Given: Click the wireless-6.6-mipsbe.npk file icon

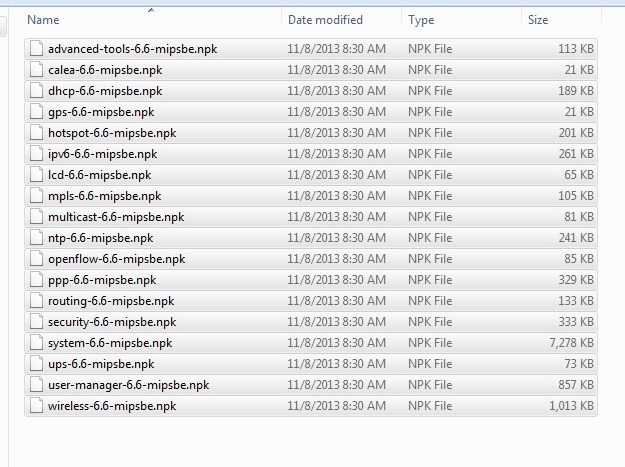Looking at the screenshot, I should 37,406.
